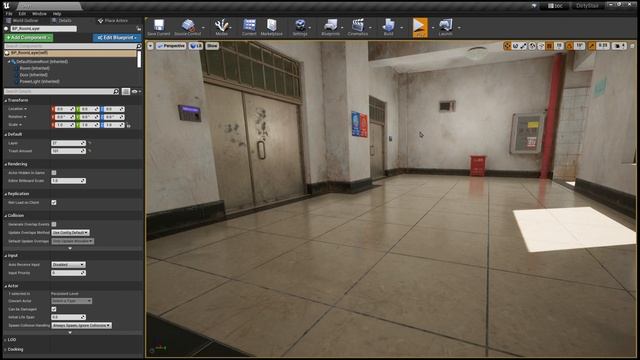The image size is (640, 360).
Task: Open the Edit menu
Action: [22, 14]
